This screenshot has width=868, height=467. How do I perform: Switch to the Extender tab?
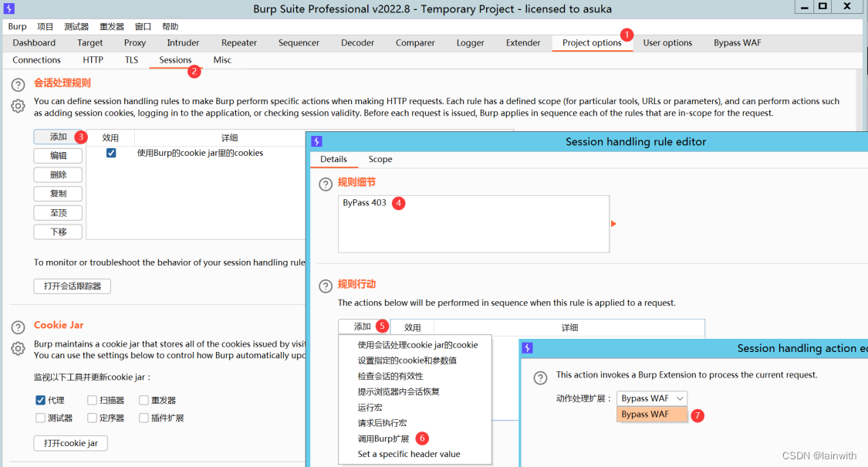(522, 42)
